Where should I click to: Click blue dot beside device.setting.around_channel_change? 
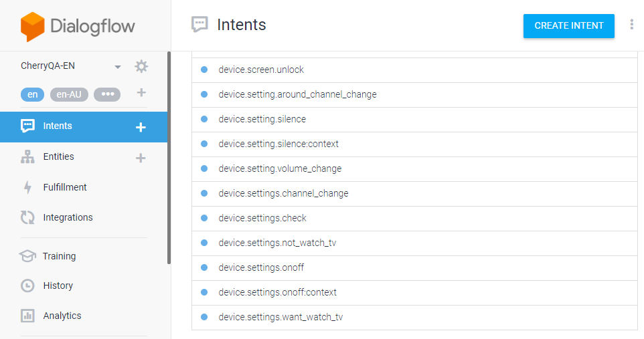click(204, 94)
